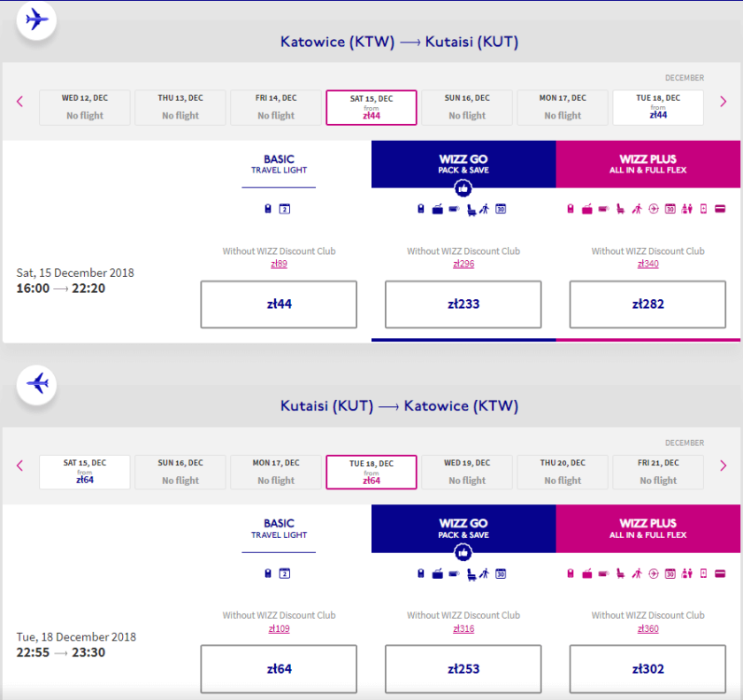Click the thumbs-up icon under return WIZZ GO
Image resolution: width=743 pixels, height=700 pixels.
(x=463, y=552)
